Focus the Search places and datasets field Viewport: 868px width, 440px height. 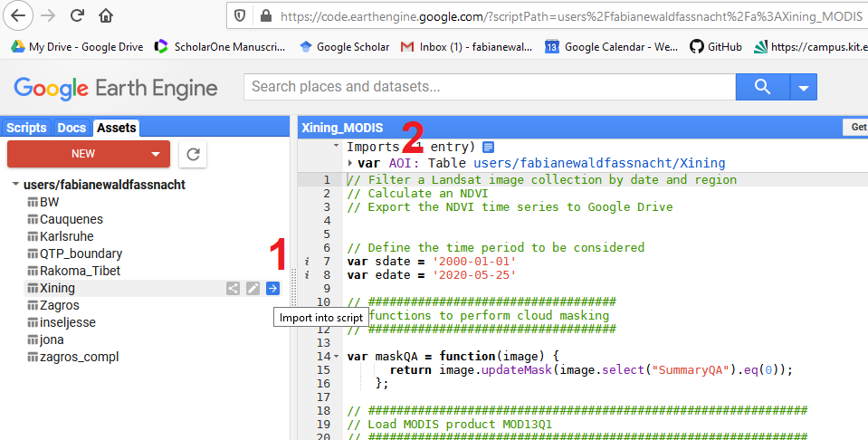490,87
